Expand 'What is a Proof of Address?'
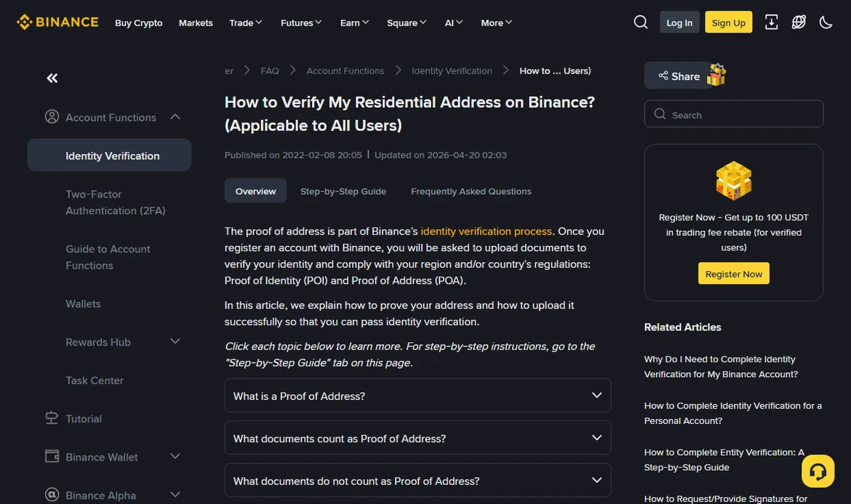This screenshot has height=504, width=851. (x=418, y=396)
